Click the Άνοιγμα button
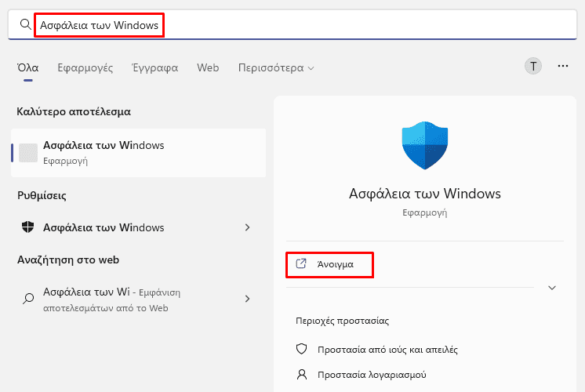The width and height of the screenshot is (585, 392). click(x=330, y=264)
